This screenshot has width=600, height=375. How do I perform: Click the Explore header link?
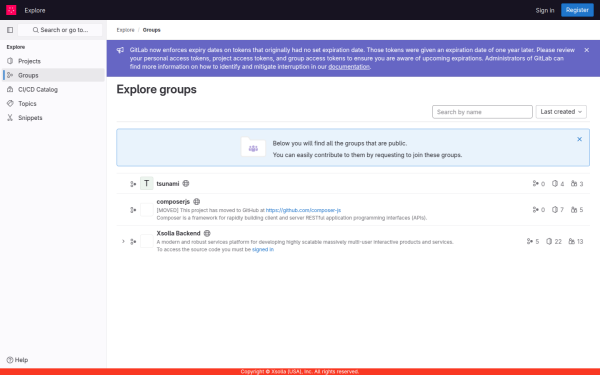[35, 10]
